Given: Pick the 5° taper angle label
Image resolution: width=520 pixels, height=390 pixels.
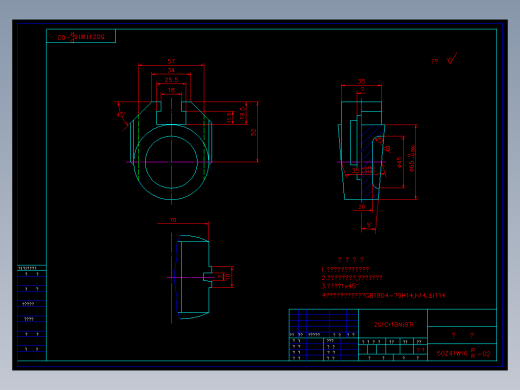Looking at the screenshot, I should point(369,225).
